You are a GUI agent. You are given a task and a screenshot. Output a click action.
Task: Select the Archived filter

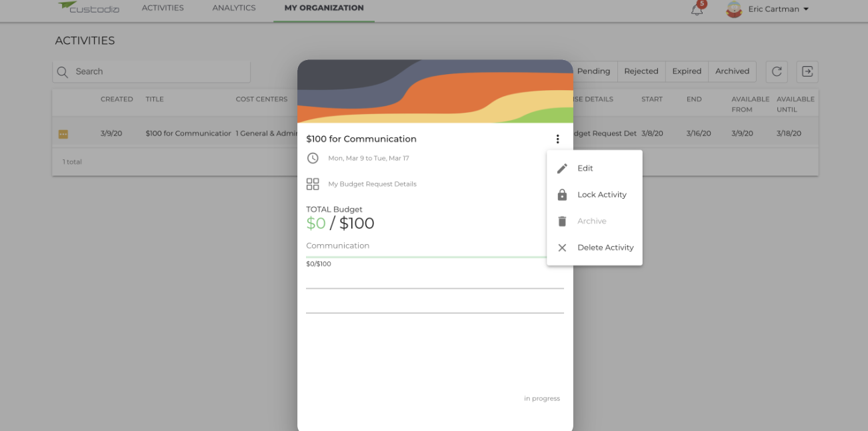point(732,71)
